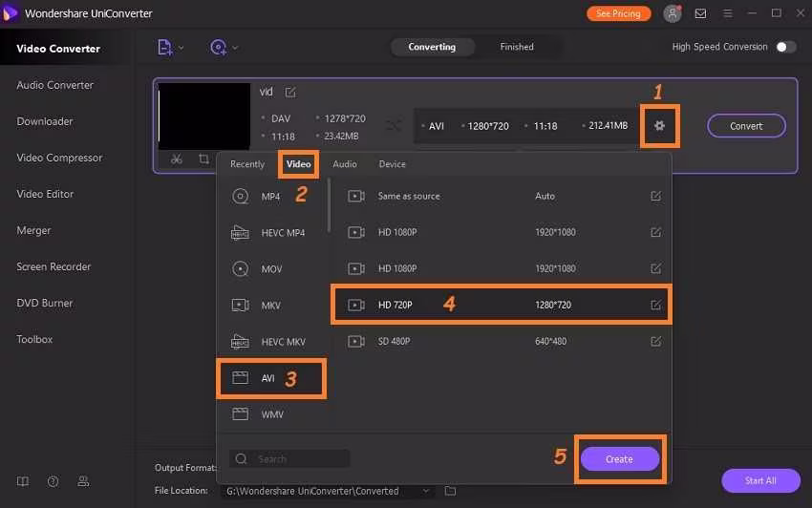Open the community users icon
Image resolution: width=812 pixels, height=508 pixels.
pyautogui.click(x=83, y=481)
